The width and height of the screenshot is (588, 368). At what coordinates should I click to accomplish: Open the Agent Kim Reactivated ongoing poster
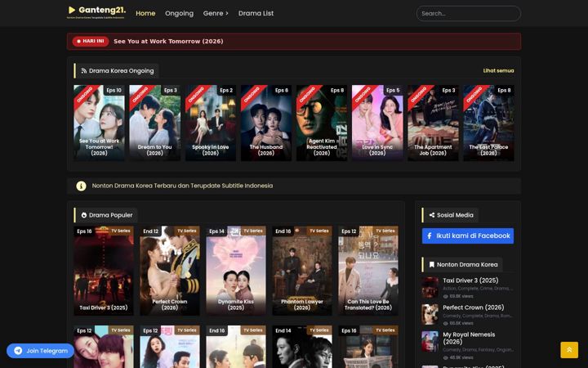point(322,123)
